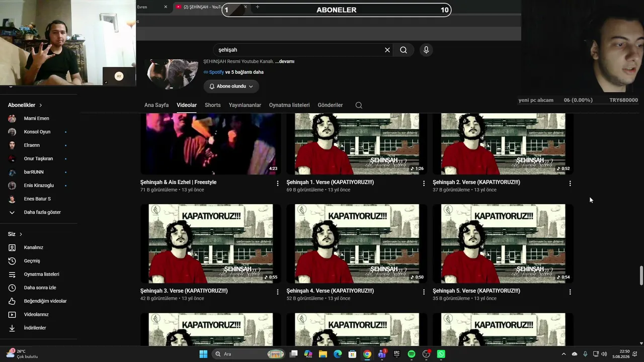Open the Abone olundu subscription dropdown

[231, 86]
